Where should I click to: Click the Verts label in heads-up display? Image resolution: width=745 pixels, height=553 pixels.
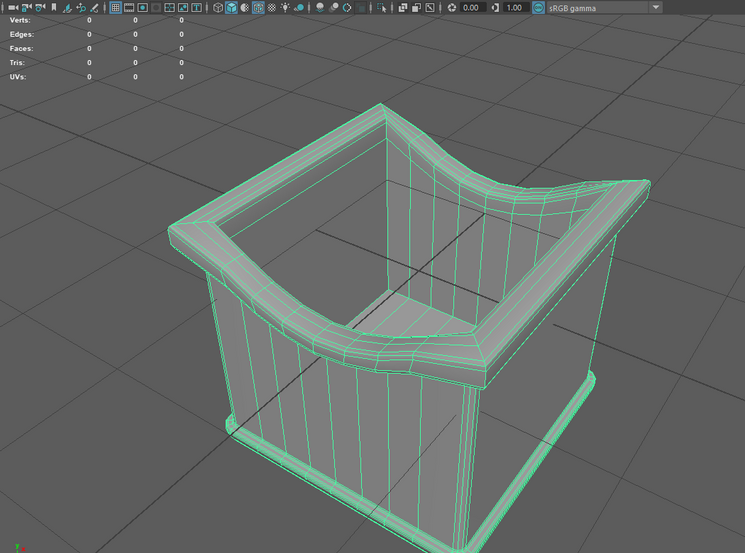click(x=20, y=20)
